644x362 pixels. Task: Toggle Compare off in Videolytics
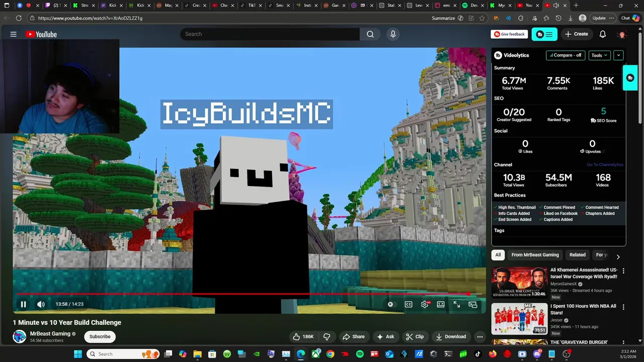tap(566, 55)
